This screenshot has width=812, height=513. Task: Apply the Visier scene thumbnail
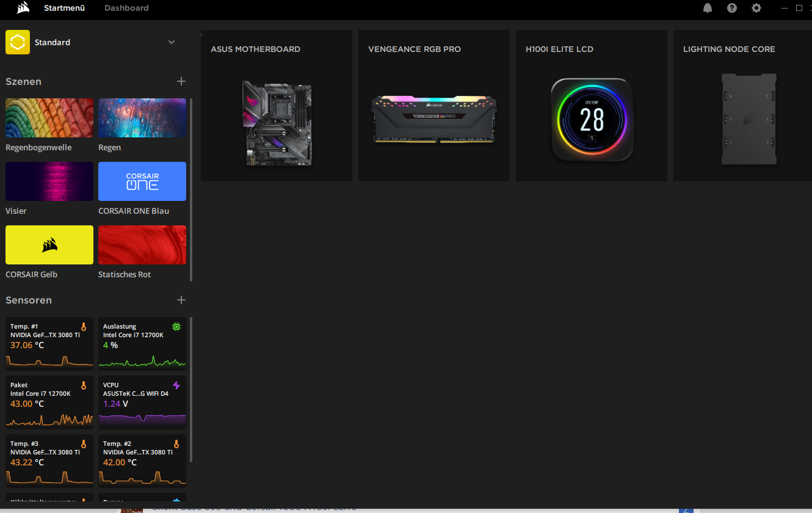coord(49,181)
